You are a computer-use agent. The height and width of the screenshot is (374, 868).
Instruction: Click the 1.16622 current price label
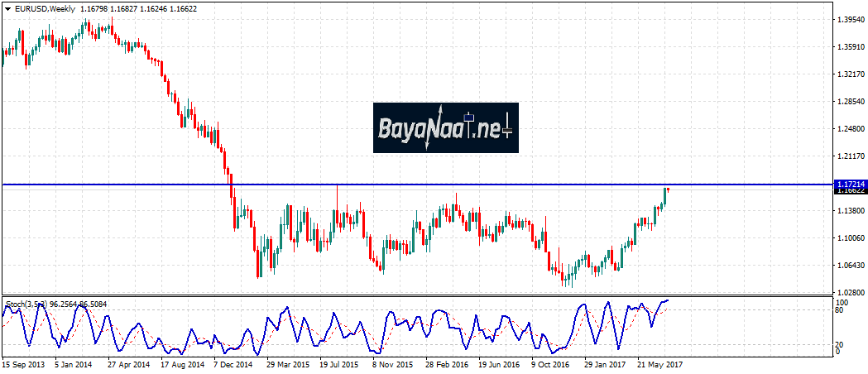(850, 190)
